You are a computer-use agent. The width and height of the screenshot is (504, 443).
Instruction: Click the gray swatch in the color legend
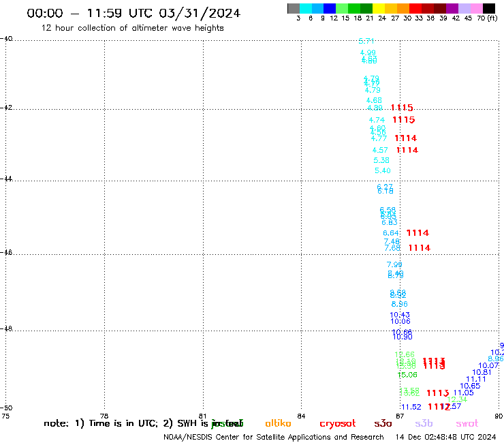click(294, 8)
